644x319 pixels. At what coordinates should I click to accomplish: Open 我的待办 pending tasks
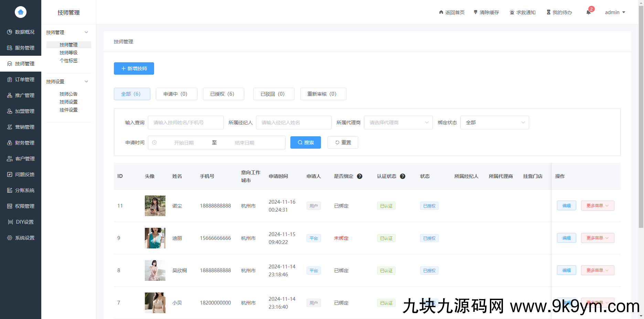click(559, 12)
